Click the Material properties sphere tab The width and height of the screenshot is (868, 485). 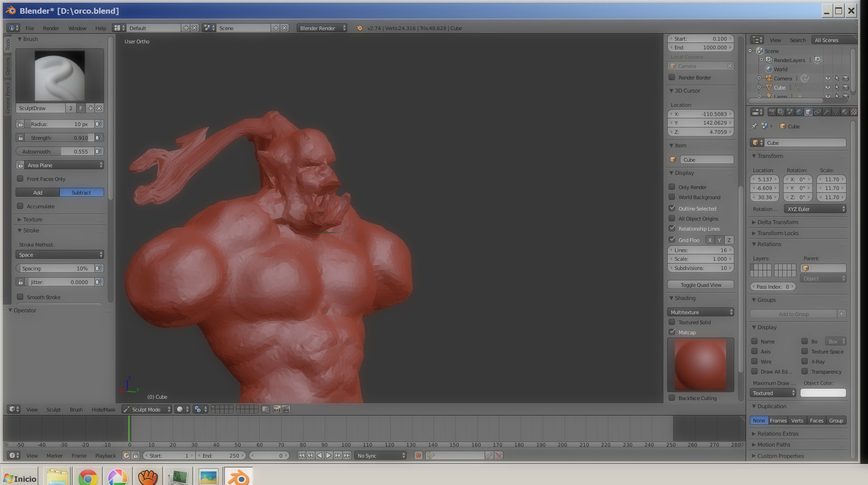[845, 112]
